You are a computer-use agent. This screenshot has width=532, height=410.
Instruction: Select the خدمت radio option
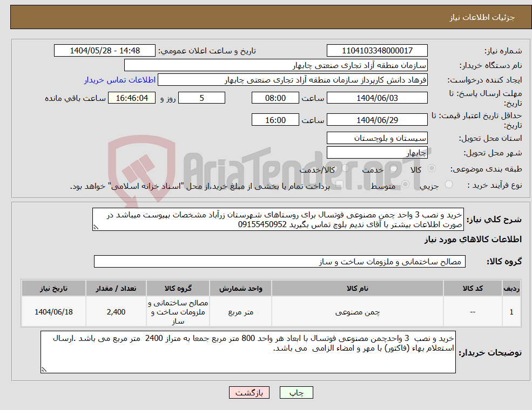[393, 168]
